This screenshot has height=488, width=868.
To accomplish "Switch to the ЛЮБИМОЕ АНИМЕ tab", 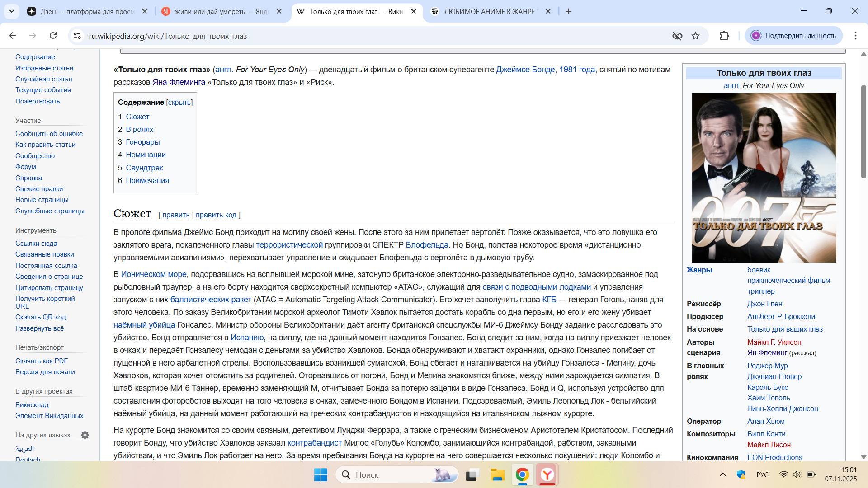I will coord(488,11).
